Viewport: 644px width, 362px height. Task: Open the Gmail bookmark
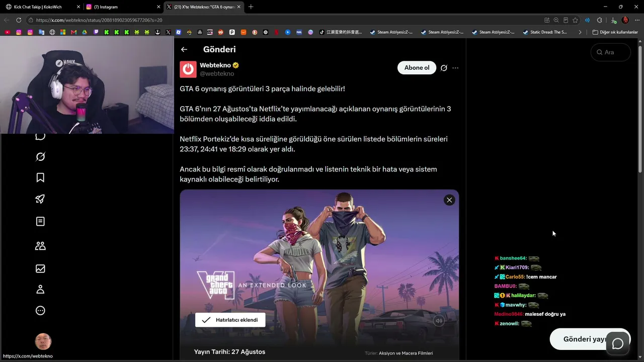coord(74,32)
